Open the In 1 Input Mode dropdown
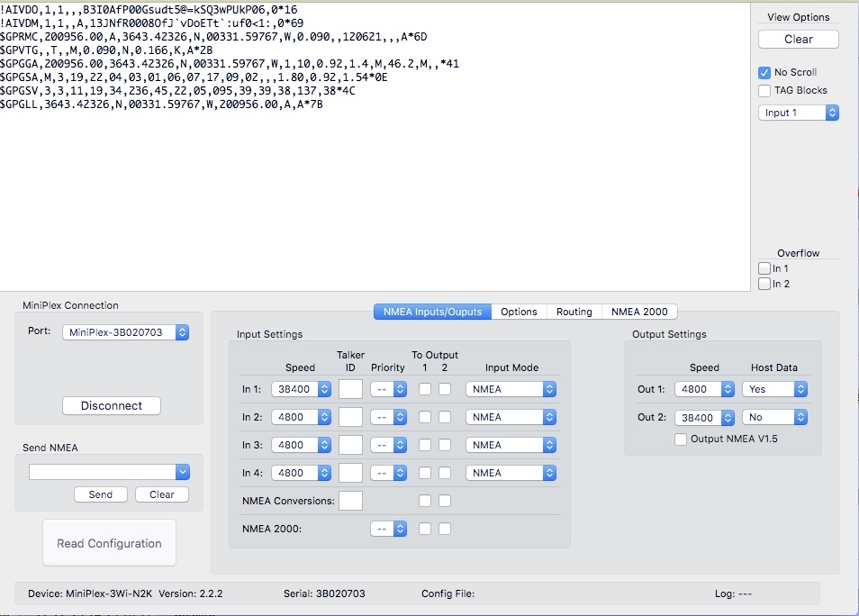The image size is (859, 616). tap(511, 389)
